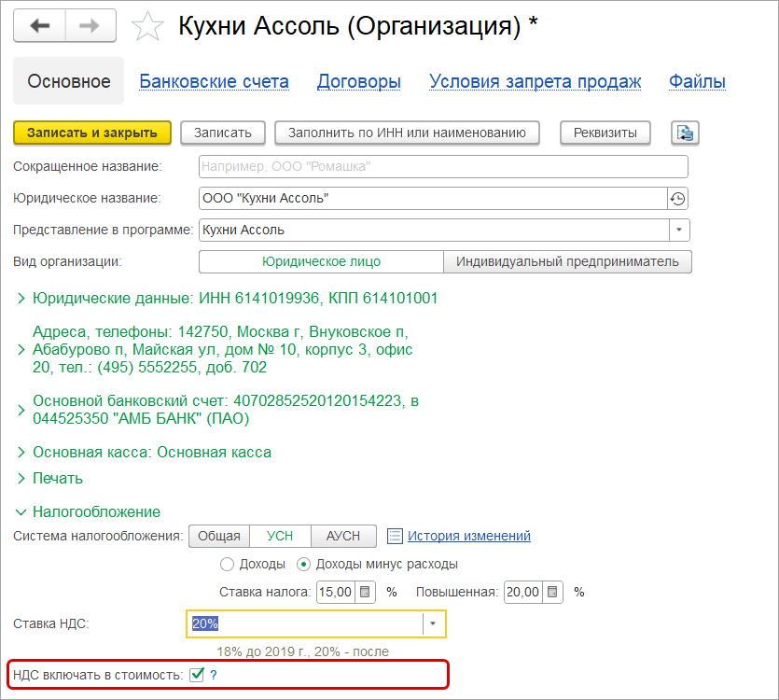The height and width of the screenshot is (700, 779).
Task: Open Договоры tab
Action: [x=359, y=81]
